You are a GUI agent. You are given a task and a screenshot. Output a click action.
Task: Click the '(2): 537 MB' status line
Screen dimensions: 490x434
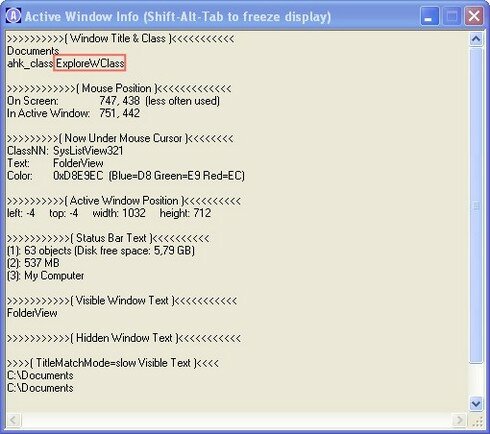click(x=33, y=263)
